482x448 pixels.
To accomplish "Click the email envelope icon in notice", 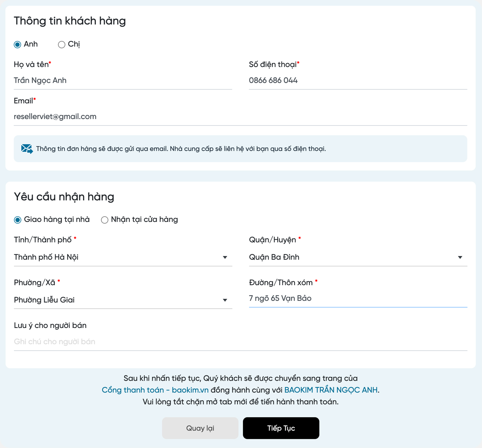I will 27,149.
